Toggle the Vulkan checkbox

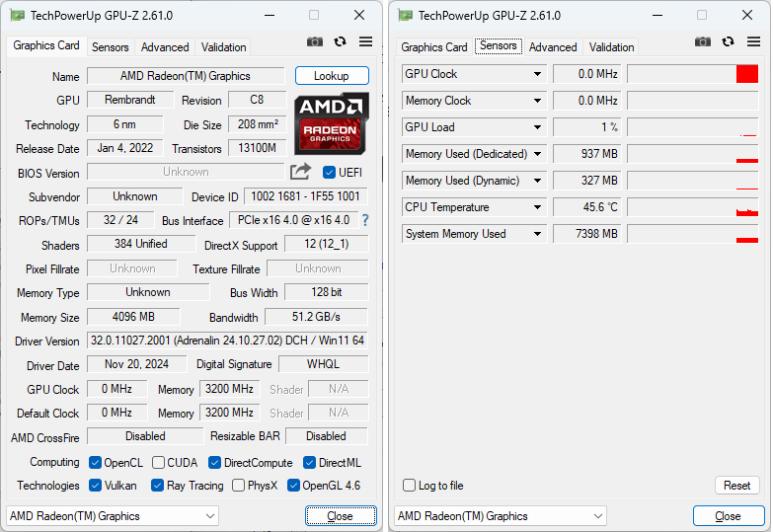pos(95,486)
